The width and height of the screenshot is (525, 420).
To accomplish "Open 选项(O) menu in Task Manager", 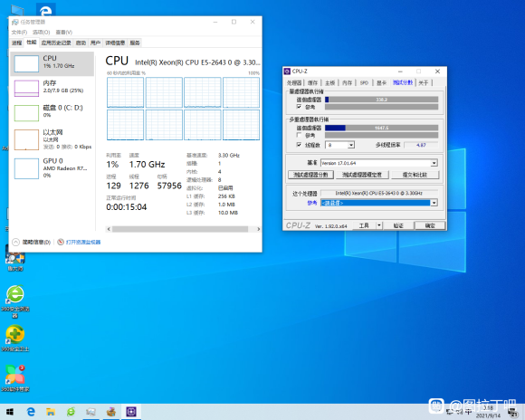I will click(x=41, y=33).
